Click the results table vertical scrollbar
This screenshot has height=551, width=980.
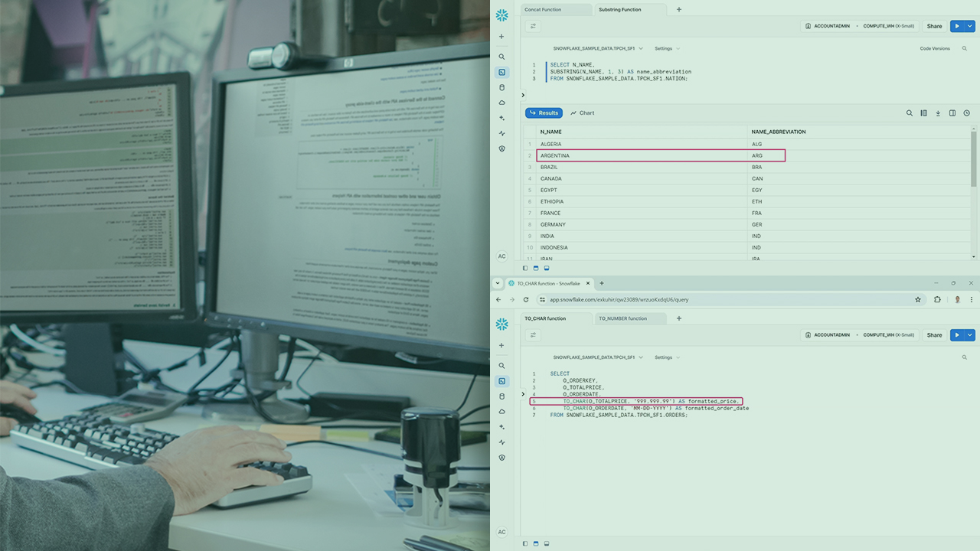pyautogui.click(x=974, y=161)
